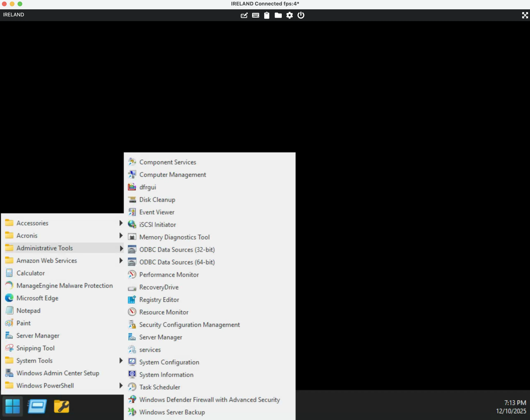This screenshot has width=530, height=420.
Task: Expand the Accessories folder arrow
Action: click(121, 223)
